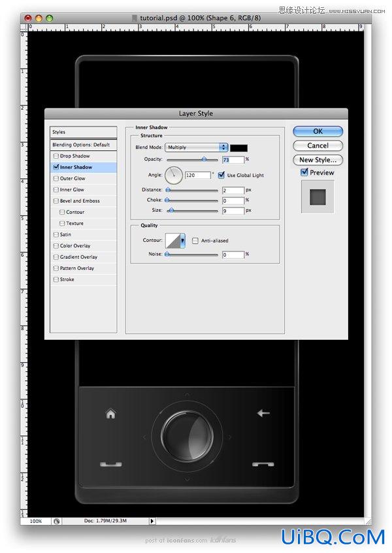Click the Choke slider handle
This screenshot has height=553, width=392.
click(x=167, y=200)
